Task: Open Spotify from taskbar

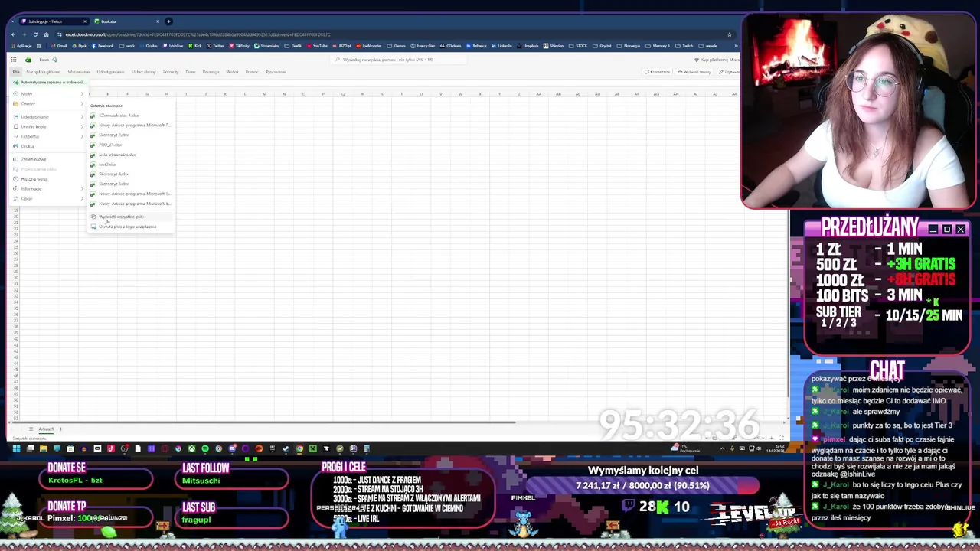Action: [205, 448]
